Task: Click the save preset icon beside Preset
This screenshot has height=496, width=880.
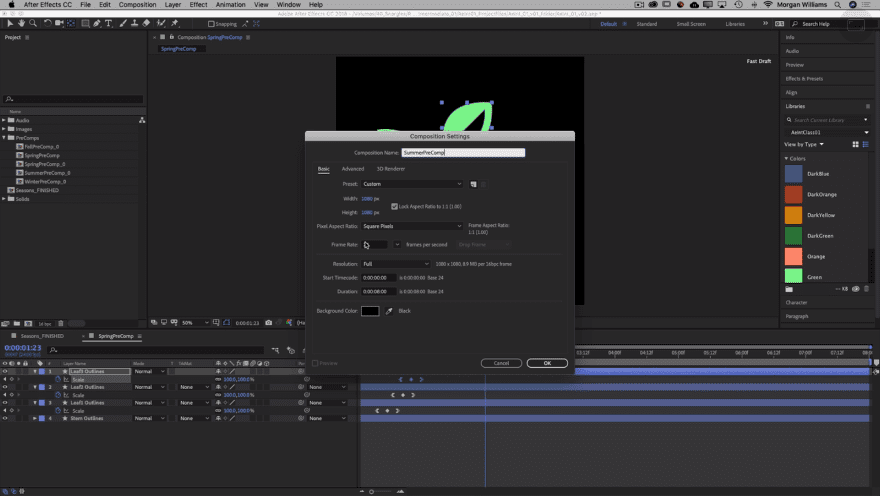Action: (x=474, y=184)
